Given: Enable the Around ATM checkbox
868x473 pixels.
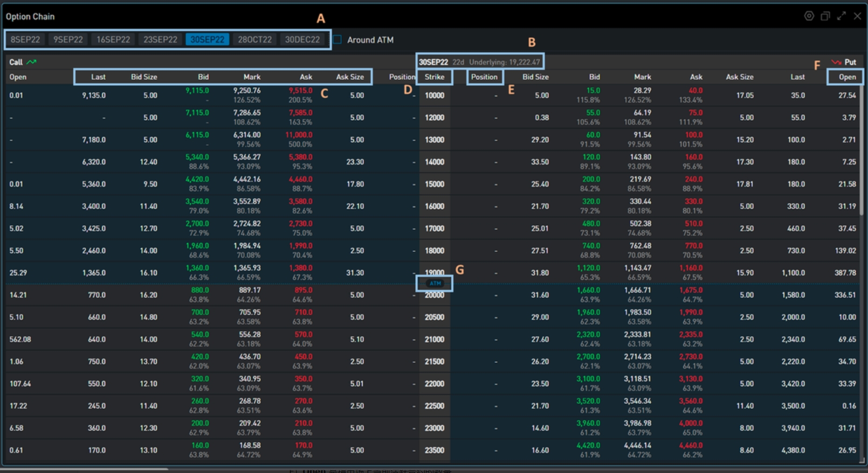Looking at the screenshot, I should (x=337, y=39).
